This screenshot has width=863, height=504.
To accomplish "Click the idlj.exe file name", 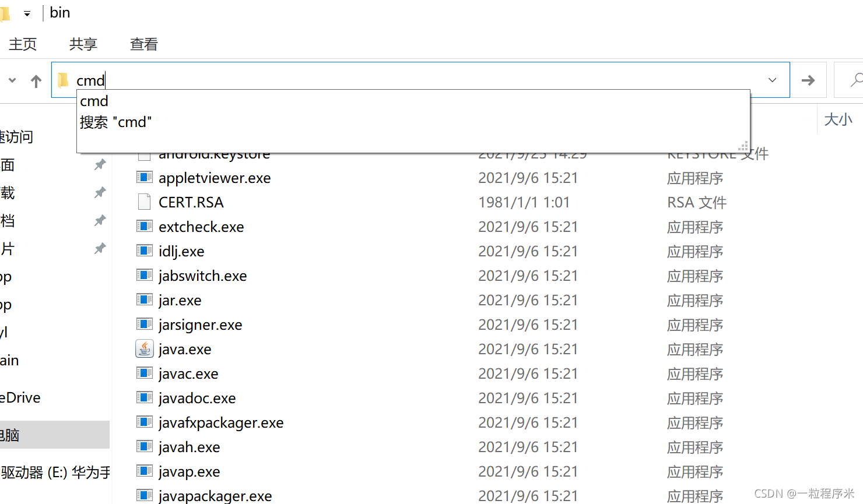I will coord(181,252).
